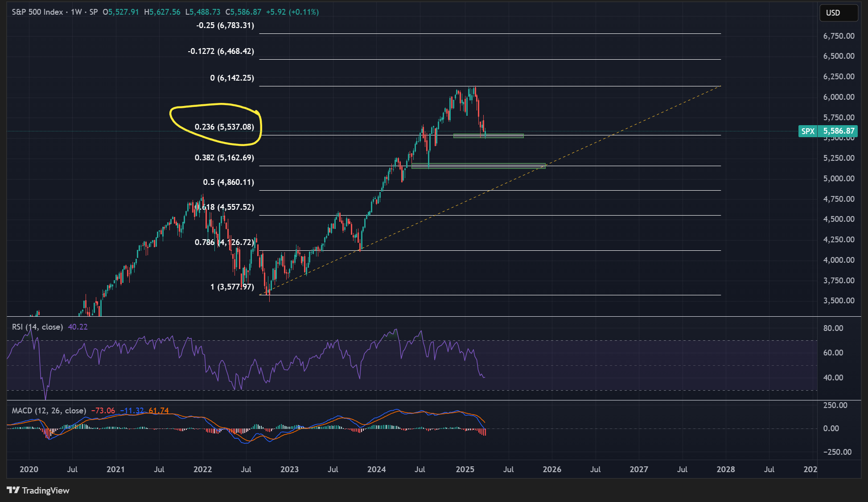Click 80.00 on the RSI scale

point(833,328)
